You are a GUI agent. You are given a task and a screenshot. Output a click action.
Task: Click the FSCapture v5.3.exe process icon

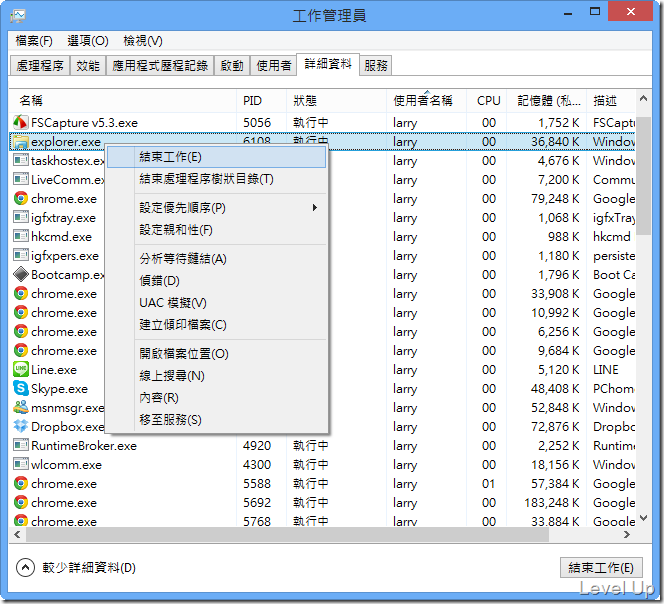(x=20, y=122)
